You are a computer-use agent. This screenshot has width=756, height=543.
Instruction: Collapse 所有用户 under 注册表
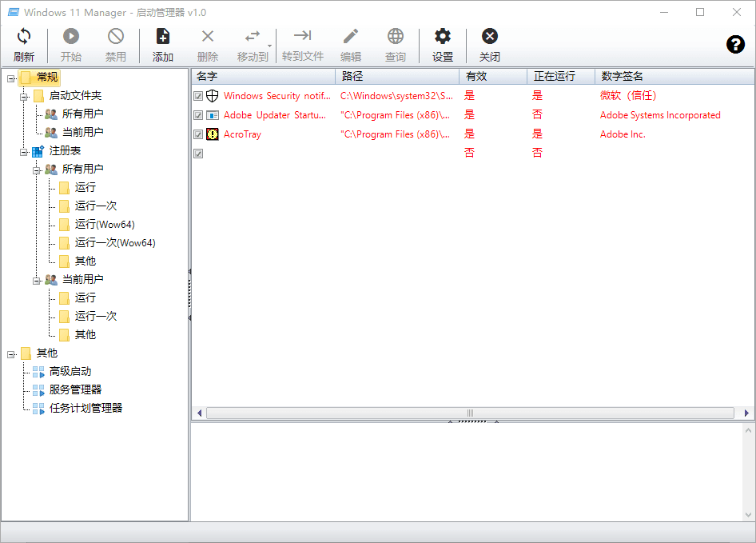(x=36, y=170)
